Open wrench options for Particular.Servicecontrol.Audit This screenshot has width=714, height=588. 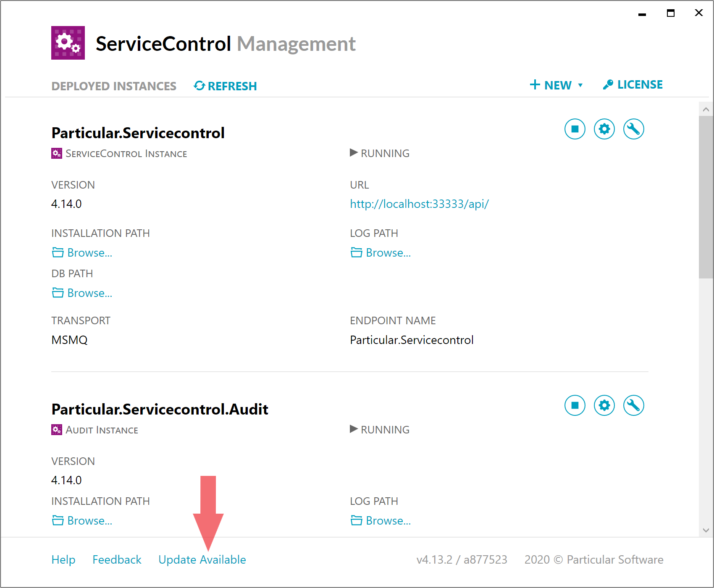(633, 405)
